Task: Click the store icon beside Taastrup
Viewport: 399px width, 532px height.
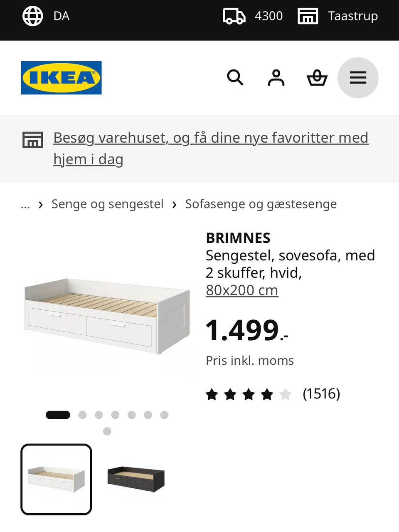Action: tap(308, 16)
